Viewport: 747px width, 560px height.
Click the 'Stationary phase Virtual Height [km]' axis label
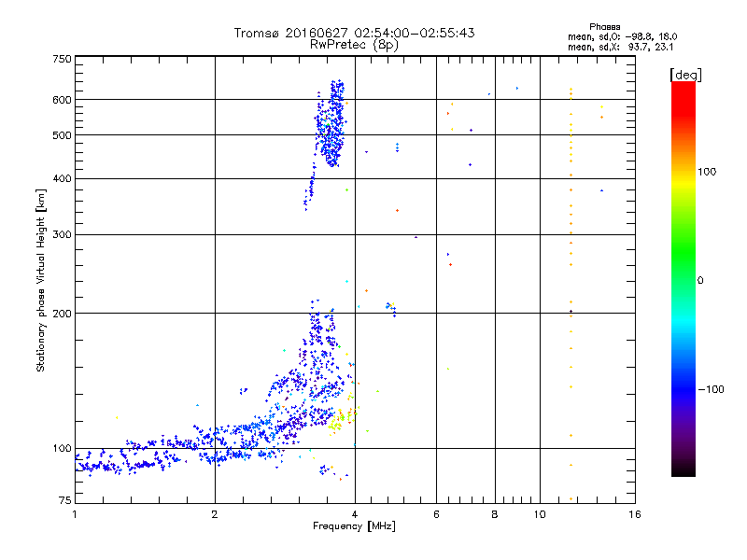pos(40,280)
